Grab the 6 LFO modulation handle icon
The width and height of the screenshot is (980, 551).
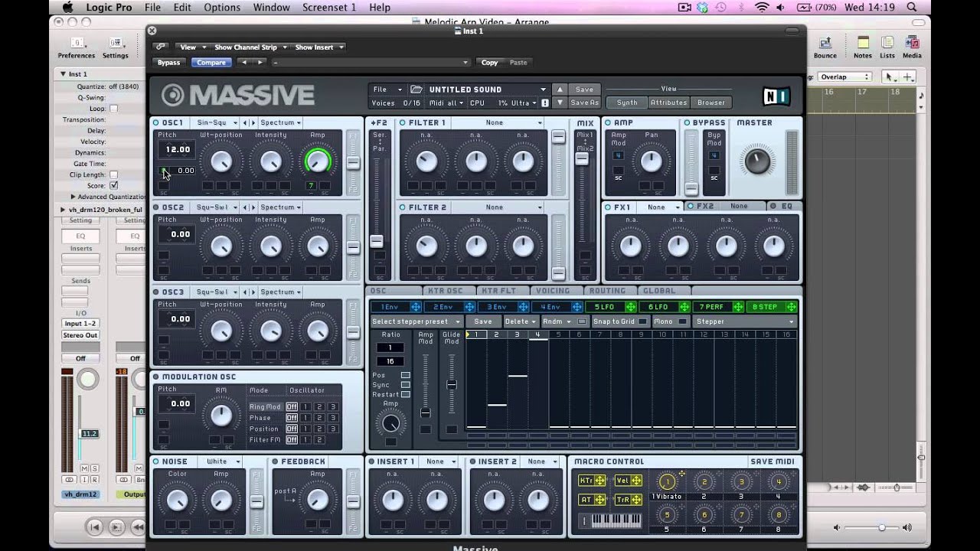coord(684,307)
